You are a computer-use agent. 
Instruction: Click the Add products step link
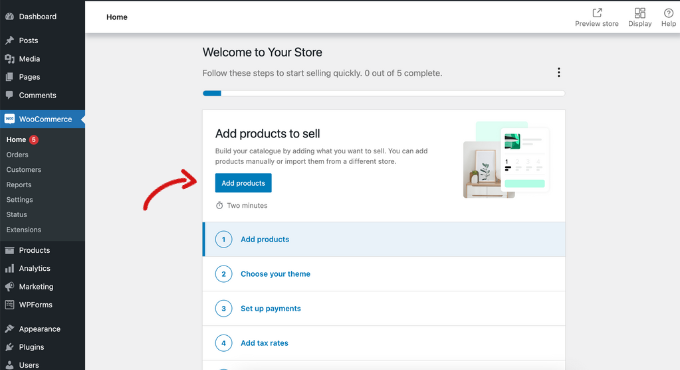[265, 239]
